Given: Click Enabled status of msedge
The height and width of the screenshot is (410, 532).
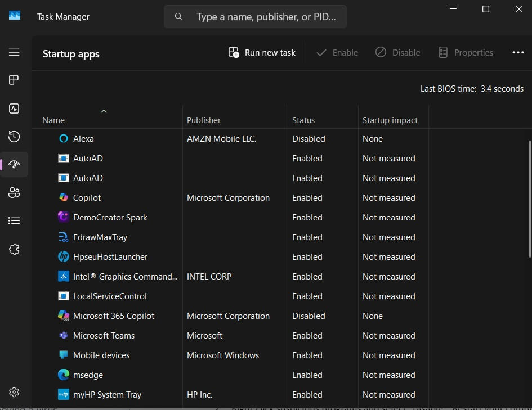Looking at the screenshot, I should pyautogui.click(x=307, y=375).
